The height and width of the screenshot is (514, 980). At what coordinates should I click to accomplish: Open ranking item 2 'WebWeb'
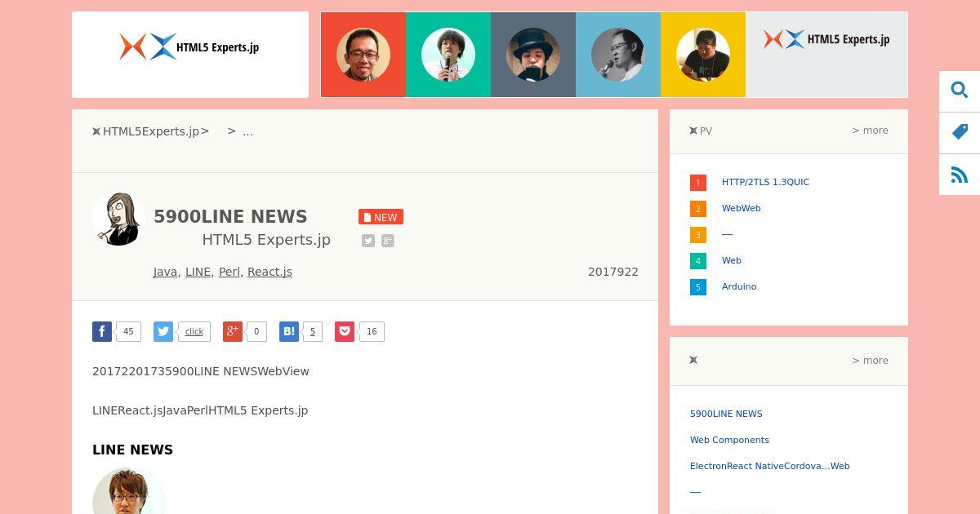click(x=741, y=209)
